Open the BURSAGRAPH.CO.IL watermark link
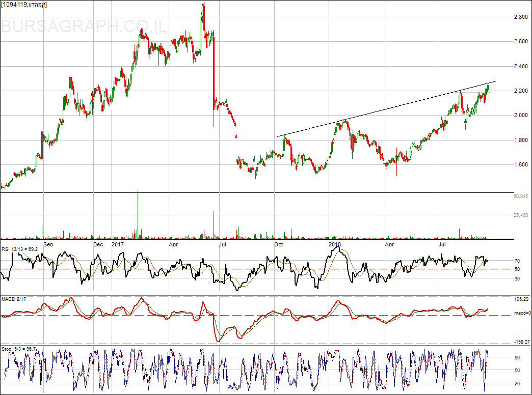This screenshot has height=395, width=532. click(x=84, y=26)
